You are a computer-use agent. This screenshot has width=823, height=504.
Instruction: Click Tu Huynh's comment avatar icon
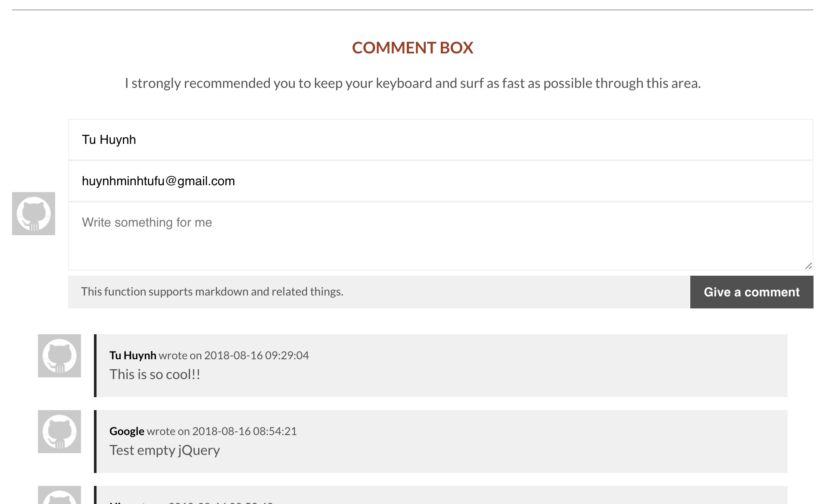[59, 356]
